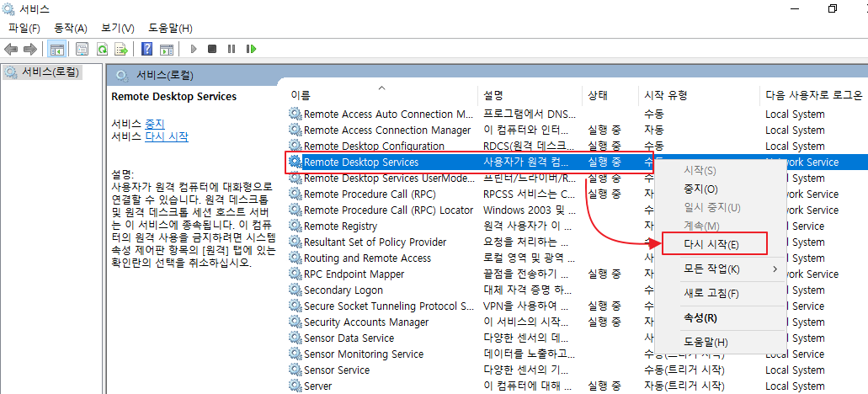Click the gear icon of Secondary Logon
Image resolution: width=868 pixels, height=394 pixels.
tap(295, 290)
